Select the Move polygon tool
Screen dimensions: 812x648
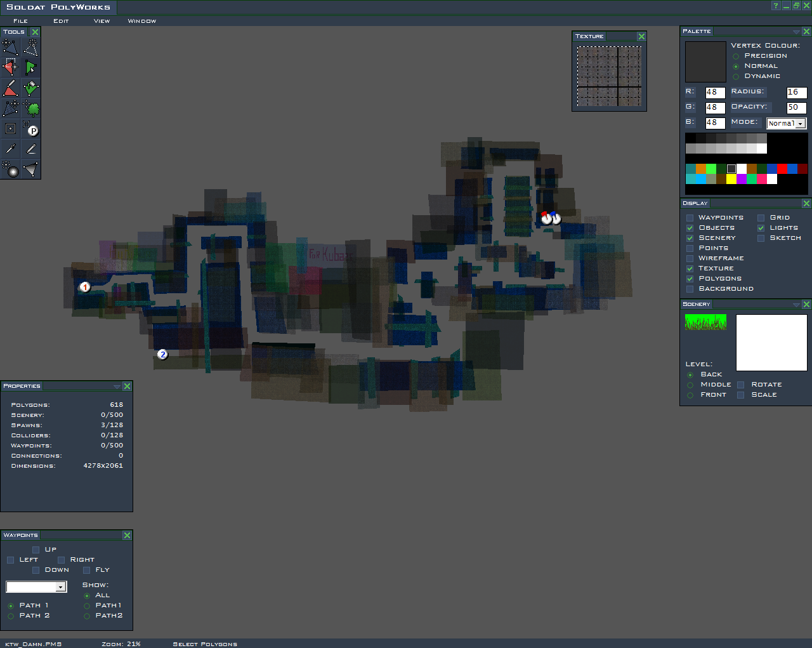coord(10,48)
